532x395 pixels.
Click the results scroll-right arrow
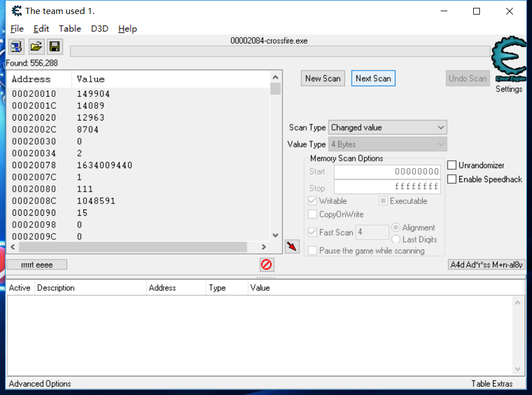[264, 247]
